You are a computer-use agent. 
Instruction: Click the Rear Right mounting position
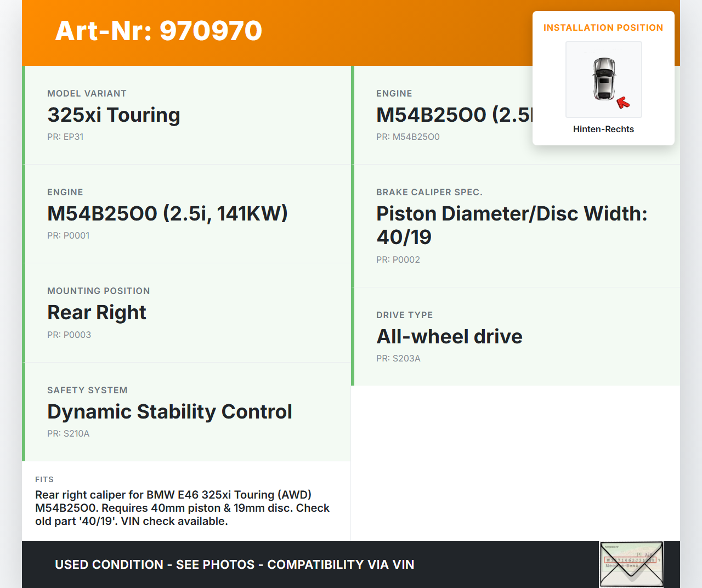pyautogui.click(x=97, y=313)
